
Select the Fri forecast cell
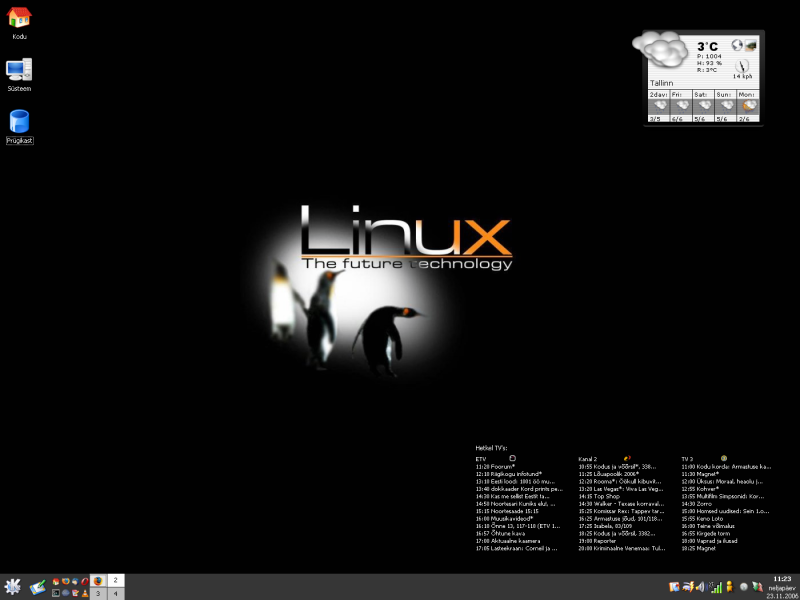click(681, 106)
